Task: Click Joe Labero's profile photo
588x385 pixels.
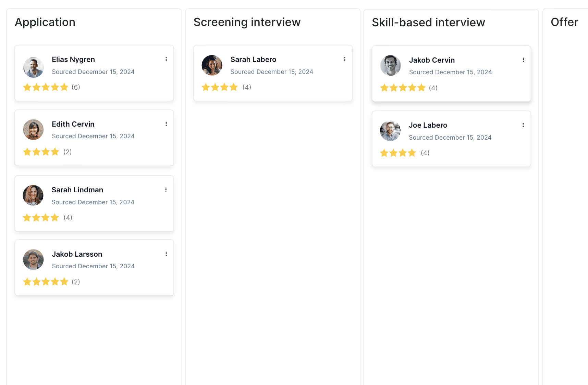Action: (390, 131)
